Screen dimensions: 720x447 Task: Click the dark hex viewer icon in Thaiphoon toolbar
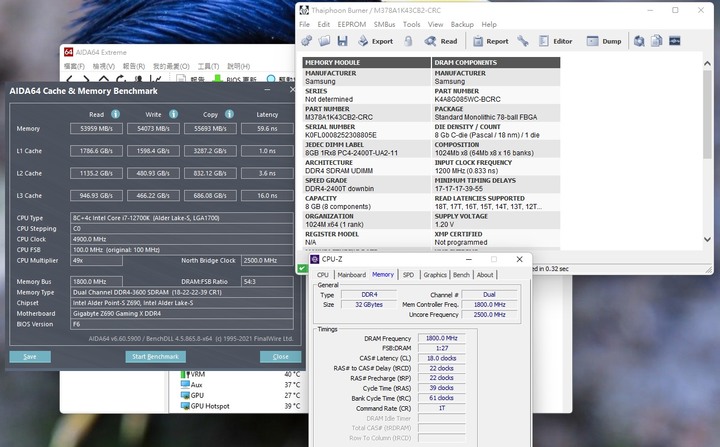675,41
